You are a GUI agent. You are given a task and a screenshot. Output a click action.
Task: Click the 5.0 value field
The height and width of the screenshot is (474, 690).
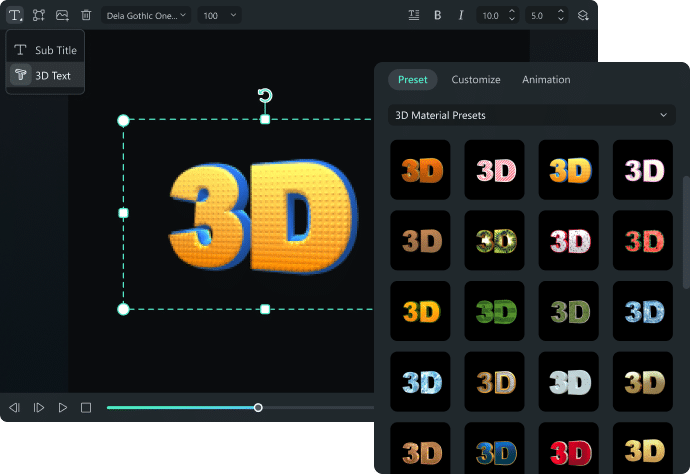point(537,16)
